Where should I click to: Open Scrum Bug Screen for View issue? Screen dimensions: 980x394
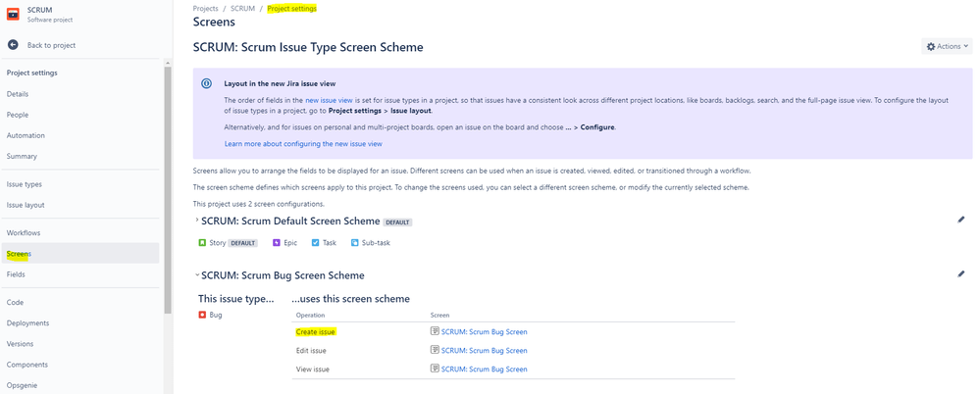(x=484, y=369)
